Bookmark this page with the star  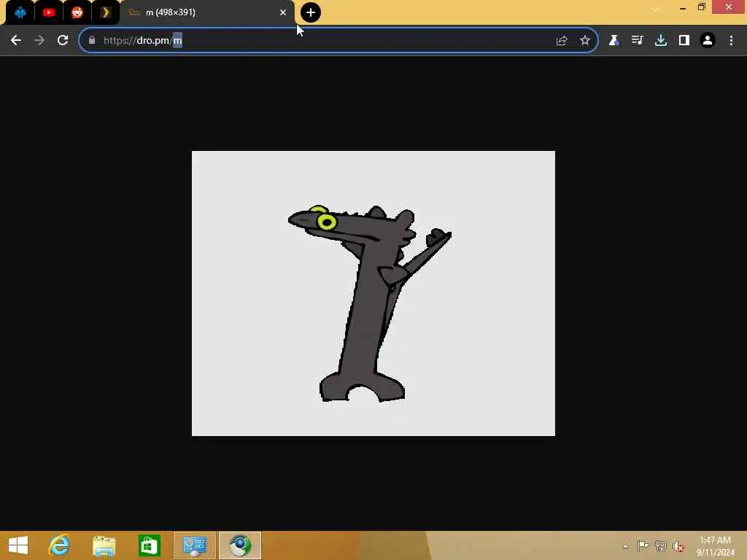[585, 41]
